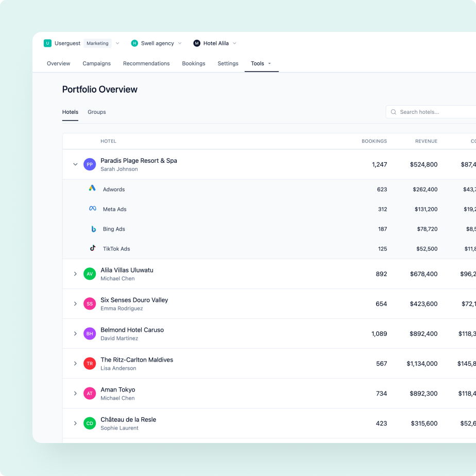The height and width of the screenshot is (476, 476).
Task: Collapse the Paradis Plage Resort & Spa row
Action: point(75,164)
